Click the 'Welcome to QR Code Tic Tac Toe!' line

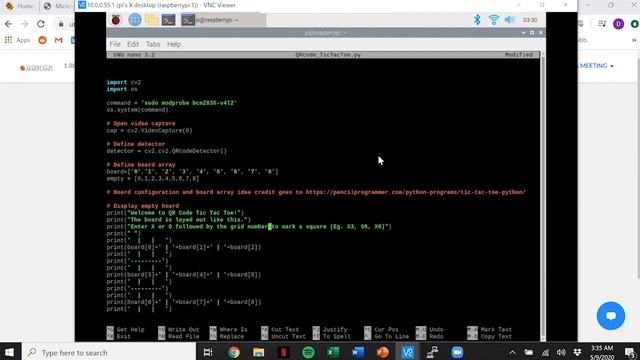tap(175, 213)
